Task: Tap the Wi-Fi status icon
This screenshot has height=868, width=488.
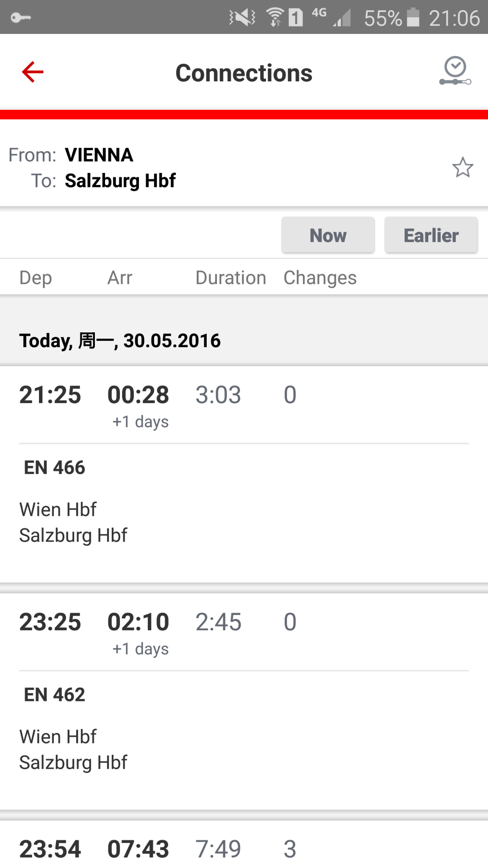Action: (x=274, y=18)
